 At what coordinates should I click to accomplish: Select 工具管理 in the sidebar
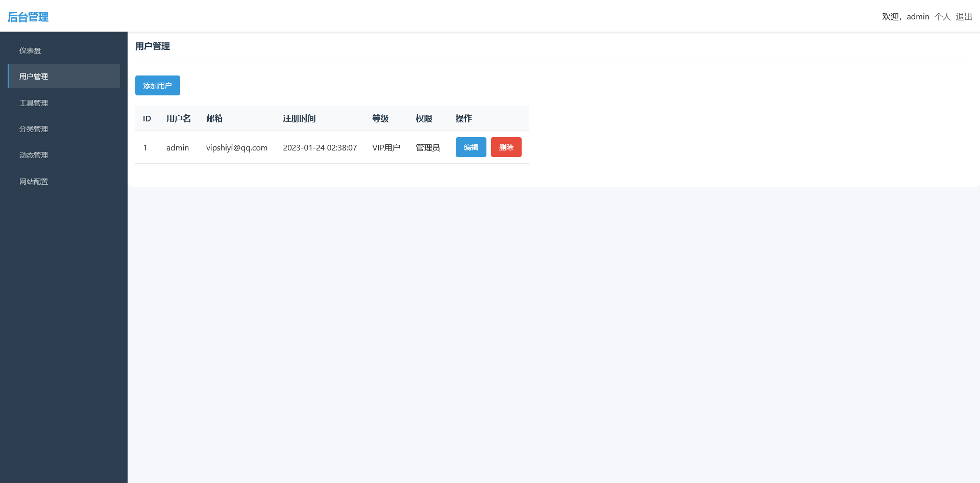(x=33, y=103)
